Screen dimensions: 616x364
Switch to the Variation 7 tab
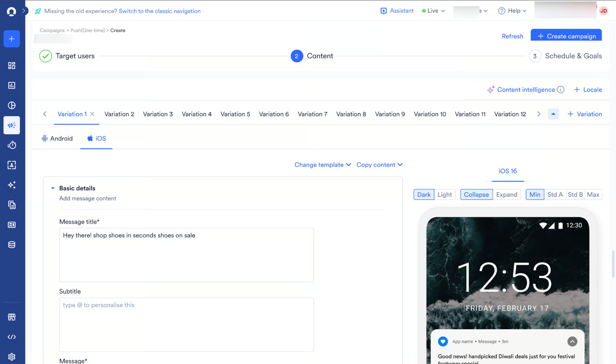click(x=313, y=114)
